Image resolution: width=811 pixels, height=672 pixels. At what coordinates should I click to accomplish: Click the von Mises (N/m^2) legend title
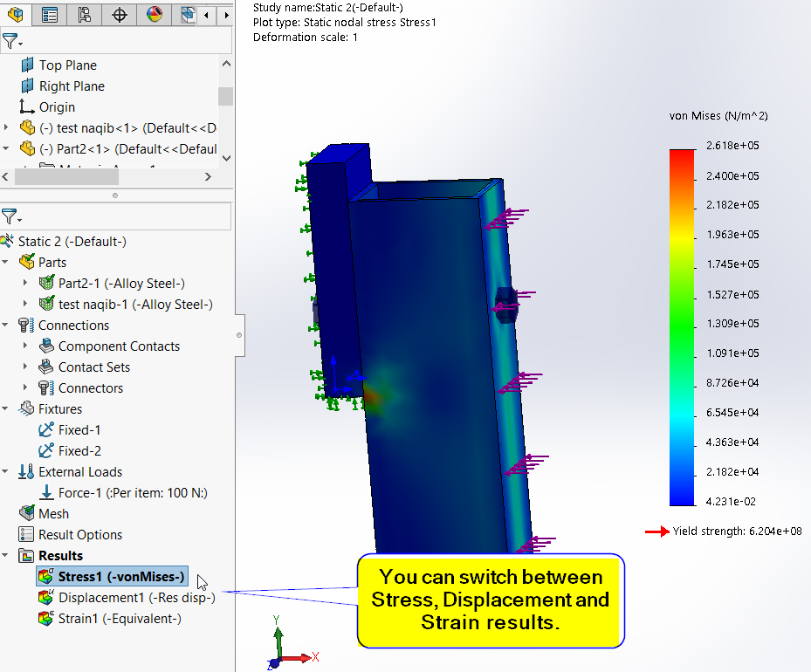[718, 116]
